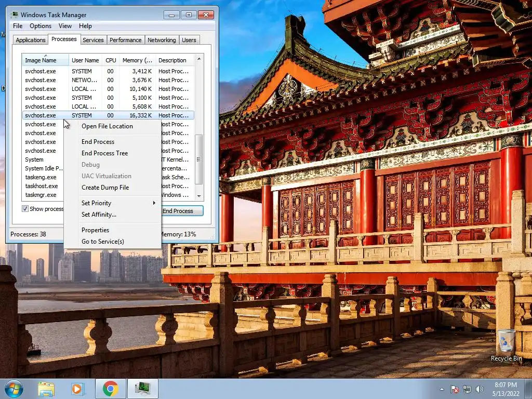
Task: Switch to Applications tab
Action: click(31, 40)
